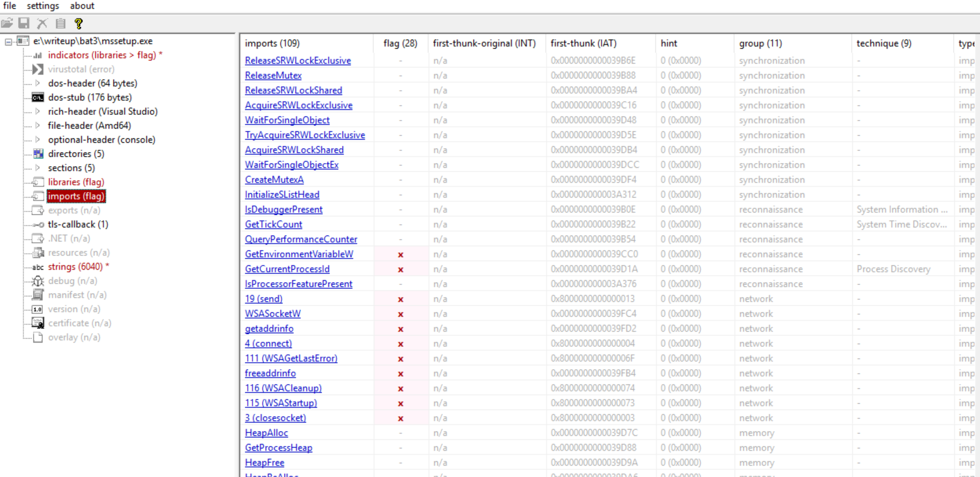Click the group (11) column header
This screenshot has width=980, height=477.
click(x=760, y=43)
